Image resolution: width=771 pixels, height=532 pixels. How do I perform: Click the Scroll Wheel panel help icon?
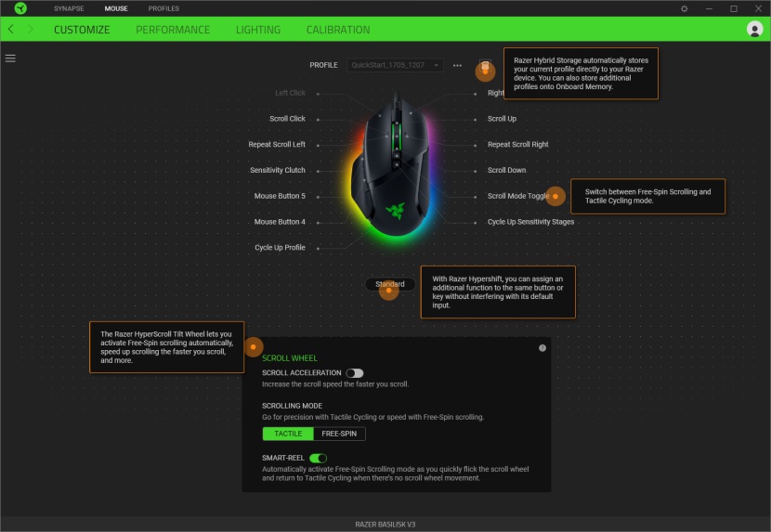(x=542, y=347)
